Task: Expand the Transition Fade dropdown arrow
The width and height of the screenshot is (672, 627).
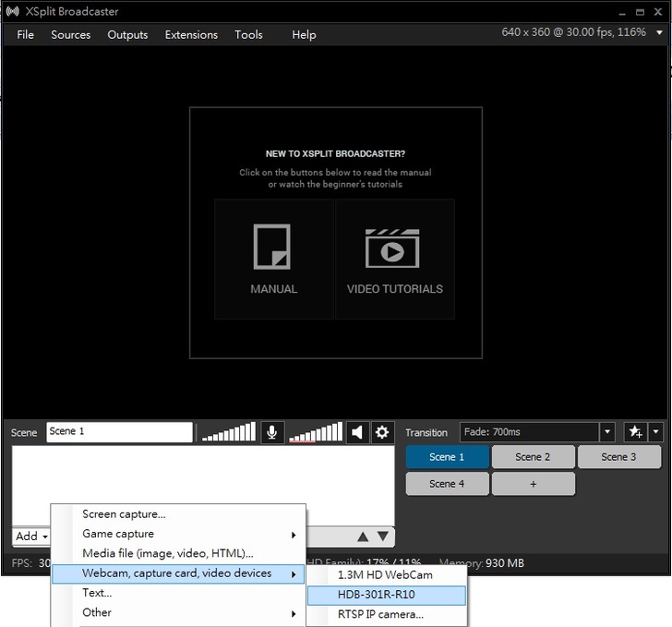Action: (x=606, y=432)
